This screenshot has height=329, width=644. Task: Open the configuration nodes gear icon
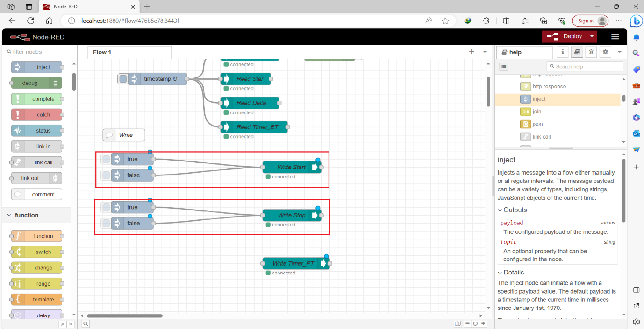tap(605, 52)
